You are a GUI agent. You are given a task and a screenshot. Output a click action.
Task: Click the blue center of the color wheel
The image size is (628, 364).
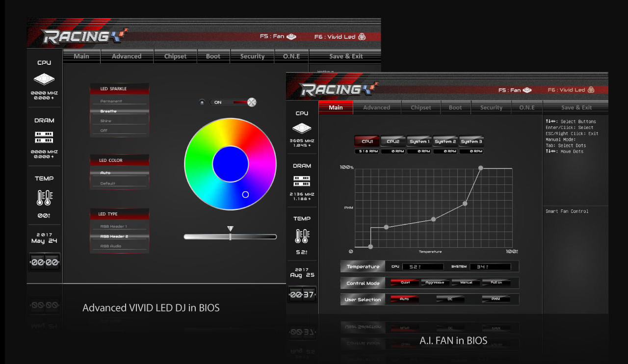coord(231,164)
